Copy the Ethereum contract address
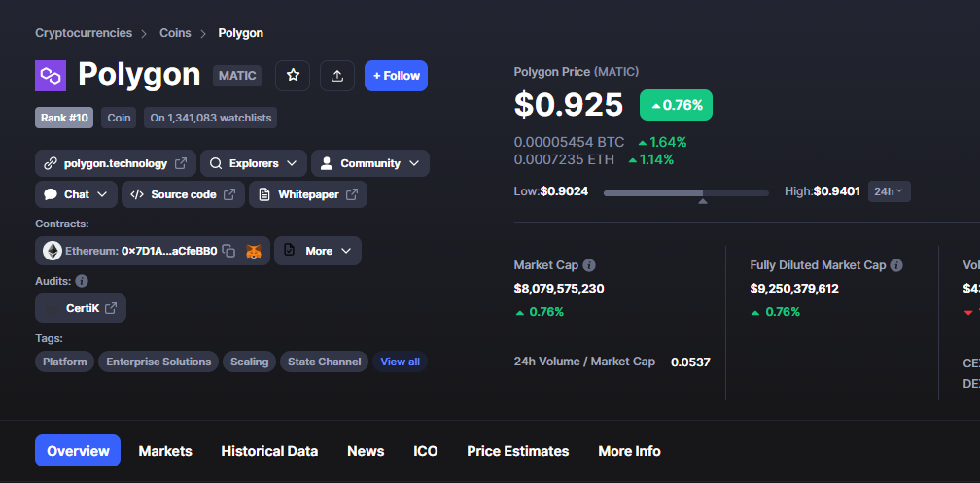 tap(229, 251)
